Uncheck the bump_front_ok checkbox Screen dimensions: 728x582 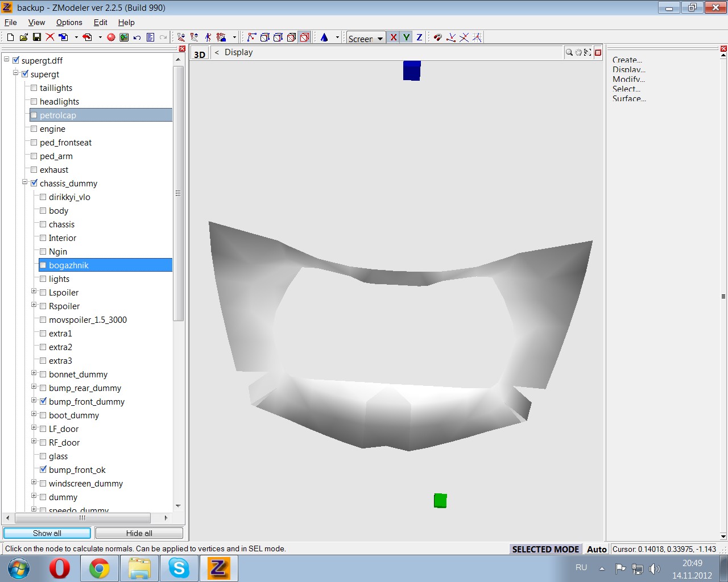(x=43, y=470)
